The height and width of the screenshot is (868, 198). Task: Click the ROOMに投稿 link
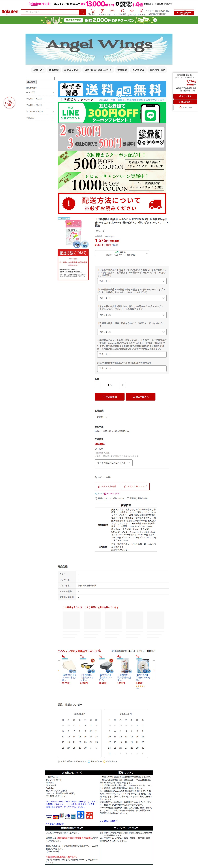click(x=112, y=493)
